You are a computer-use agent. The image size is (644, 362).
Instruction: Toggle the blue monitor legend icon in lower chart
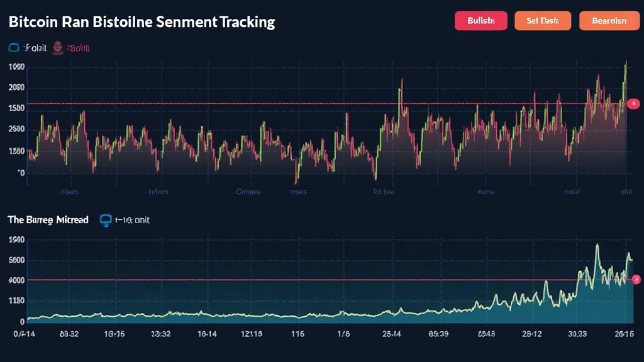pos(106,220)
